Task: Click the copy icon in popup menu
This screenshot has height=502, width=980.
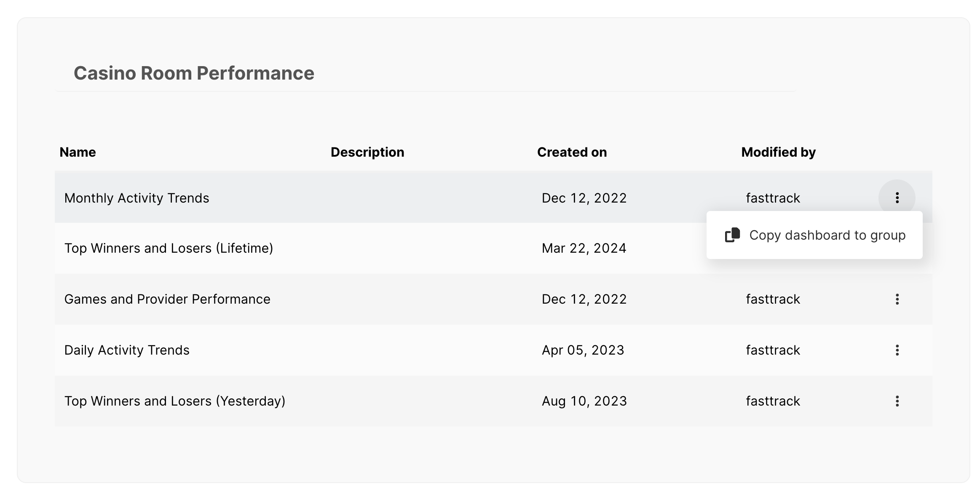Action: tap(732, 235)
